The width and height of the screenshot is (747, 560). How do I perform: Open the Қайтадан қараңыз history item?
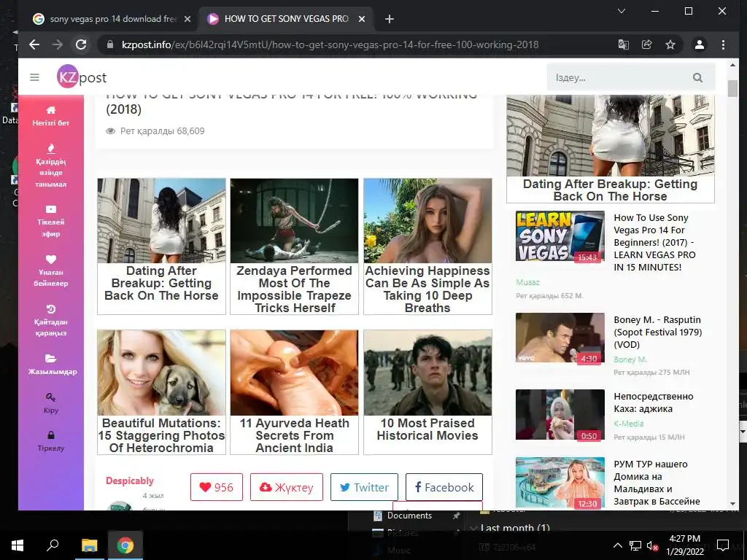(x=51, y=321)
